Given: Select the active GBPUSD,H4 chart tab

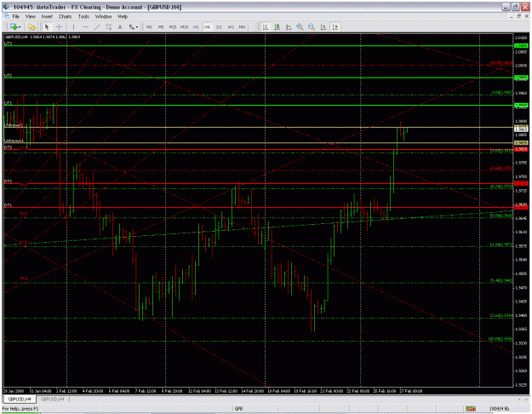Looking at the screenshot, I should click(x=20, y=399).
